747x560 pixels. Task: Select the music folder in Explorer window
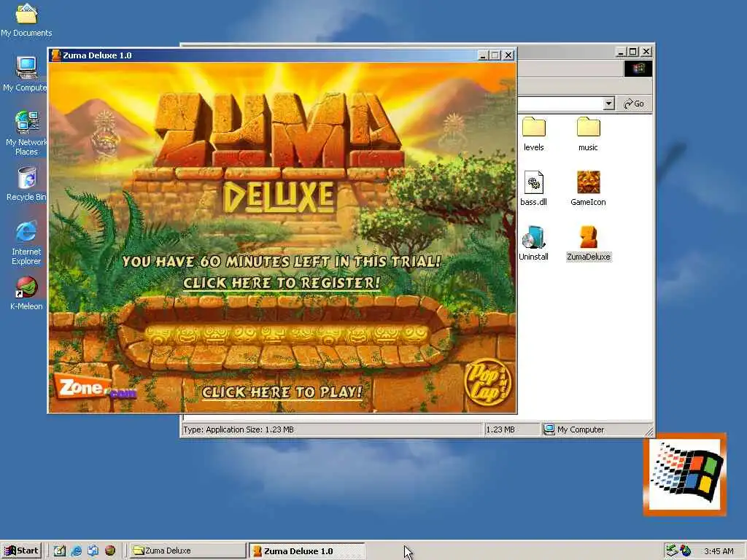tap(588, 134)
